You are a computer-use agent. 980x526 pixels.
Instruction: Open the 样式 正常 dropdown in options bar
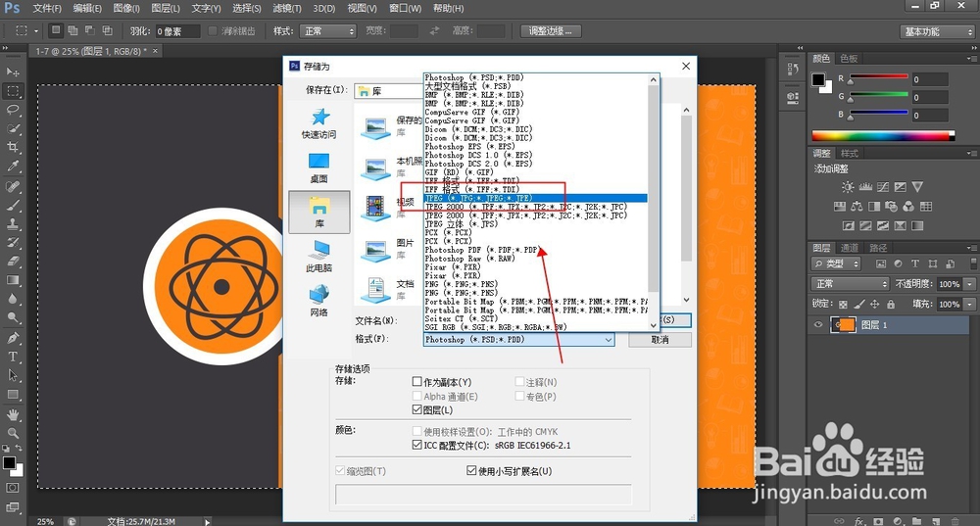[x=327, y=30]
